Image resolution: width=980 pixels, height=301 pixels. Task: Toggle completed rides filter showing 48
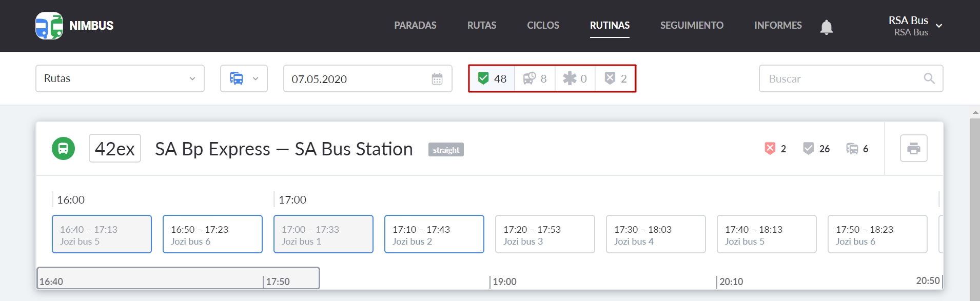(x=492, y=78)
